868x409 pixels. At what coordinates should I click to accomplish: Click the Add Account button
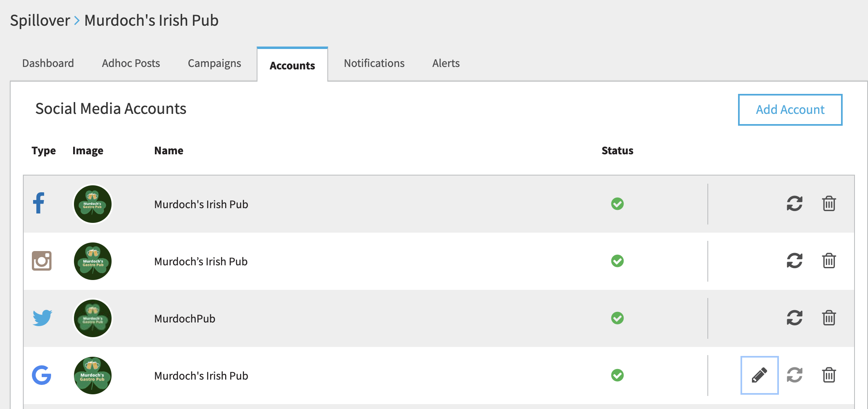(790, 110)
